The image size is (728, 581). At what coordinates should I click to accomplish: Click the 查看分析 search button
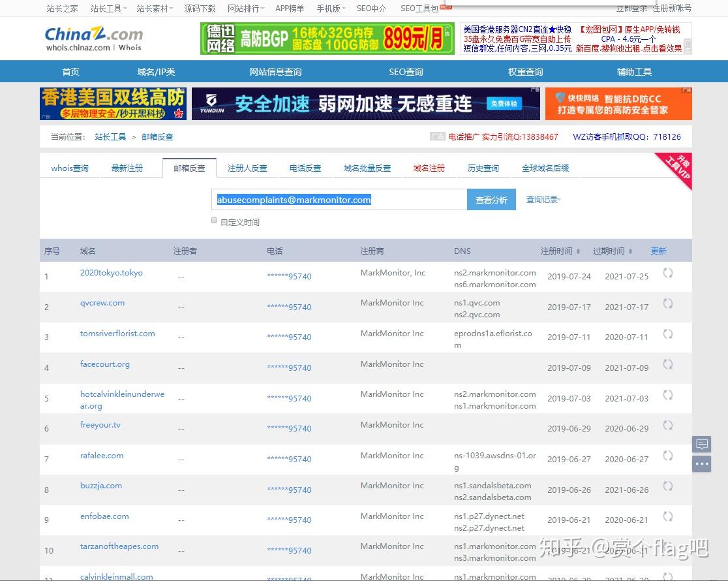pos(491,199)
